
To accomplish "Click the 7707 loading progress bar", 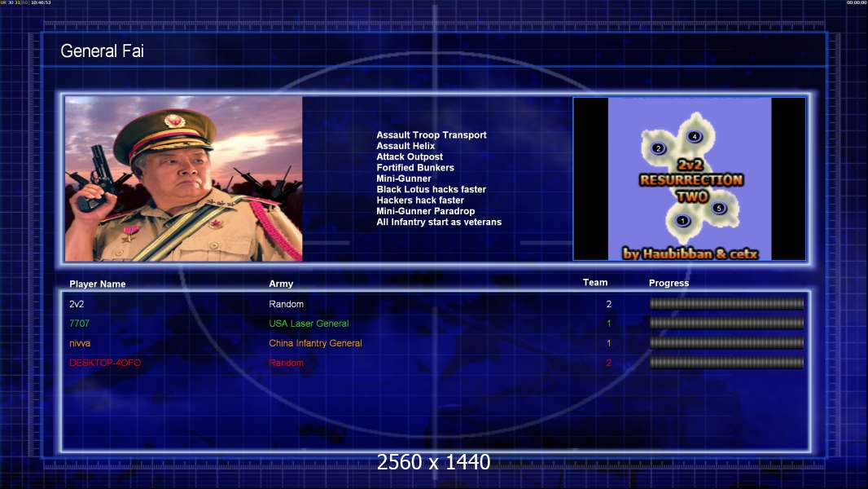I will 726,323.
